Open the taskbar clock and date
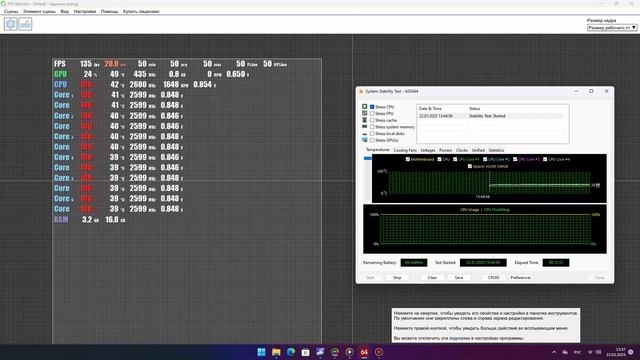 pyautogui.click(x=616, y=352)
